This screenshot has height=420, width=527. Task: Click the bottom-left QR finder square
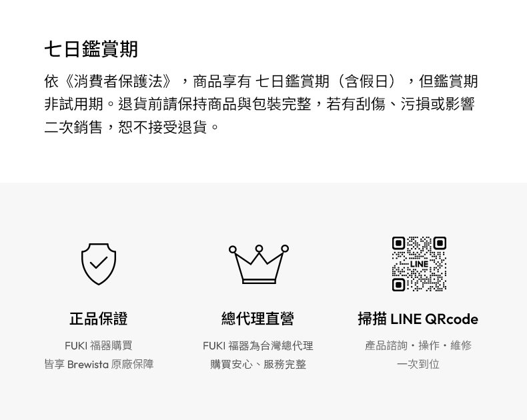point(399,285)
